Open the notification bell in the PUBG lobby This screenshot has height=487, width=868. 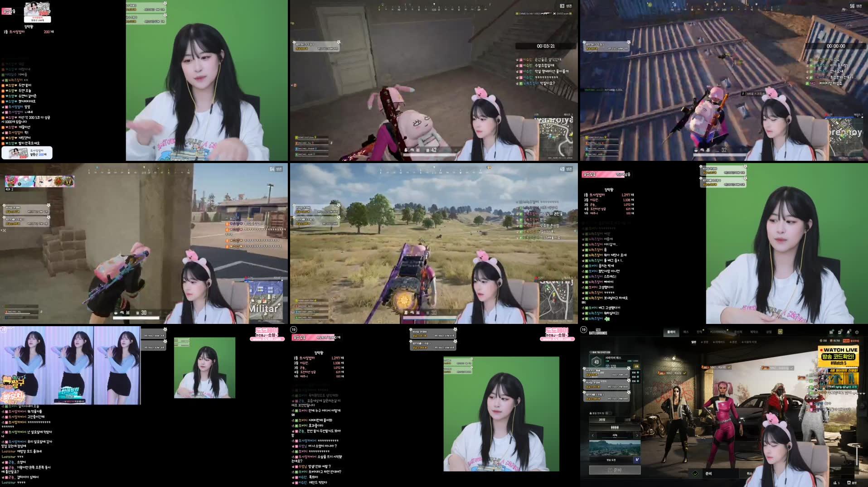tap(849, 332)
